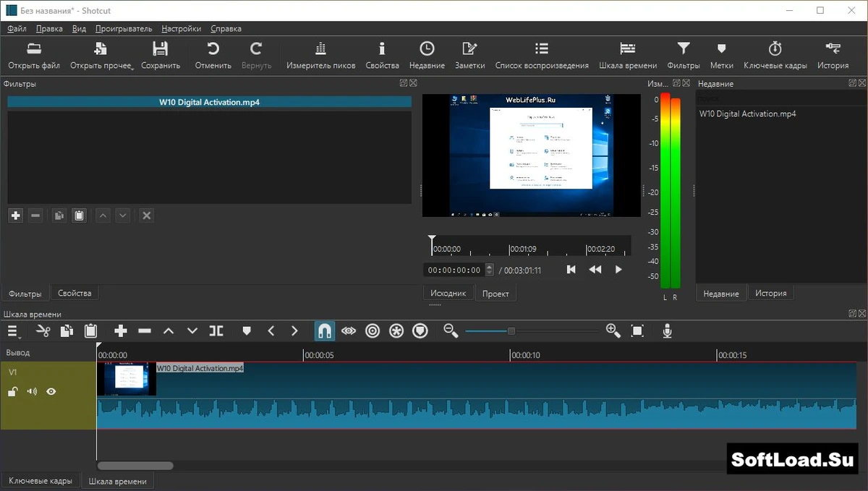Select Шкала времени bottom tab
868x491 pixels.
tap(117, 481)
